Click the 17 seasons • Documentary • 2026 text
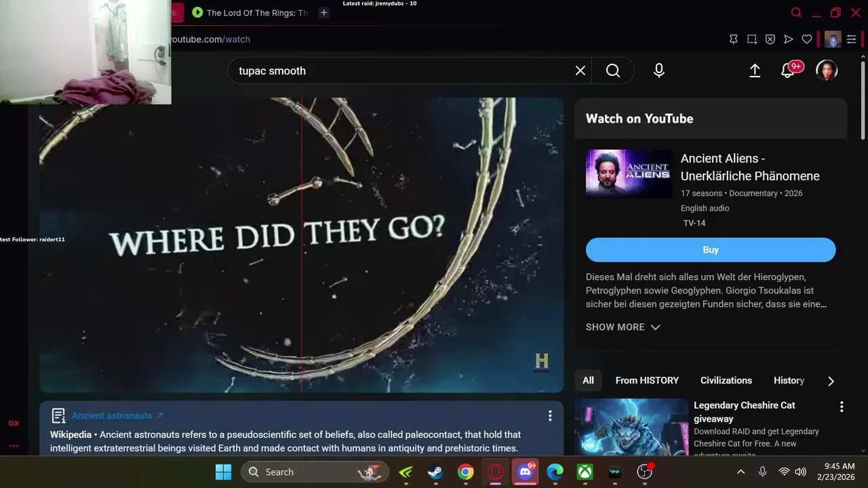 pos(742,193)
